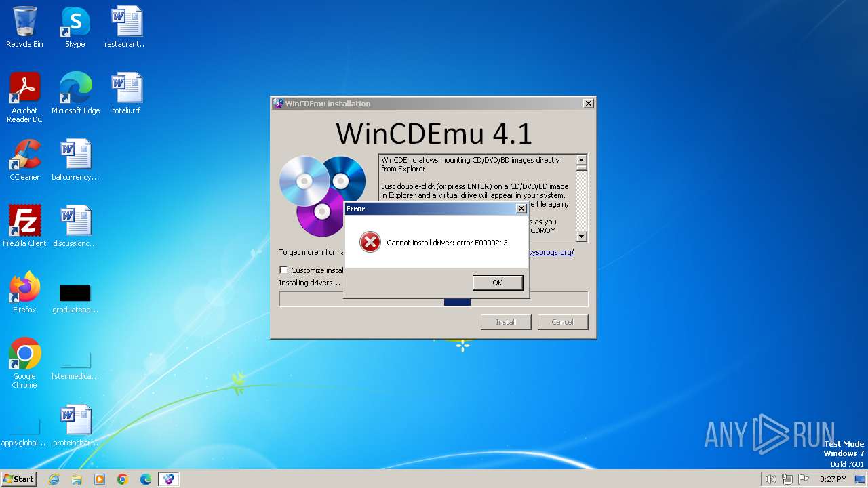Open Action Center flag icon in tray

coord(804,479)
